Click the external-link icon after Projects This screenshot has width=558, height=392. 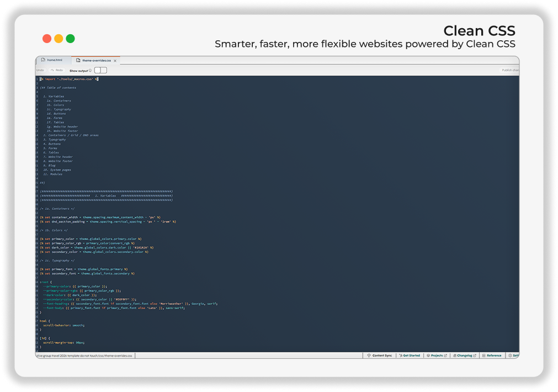445,356
